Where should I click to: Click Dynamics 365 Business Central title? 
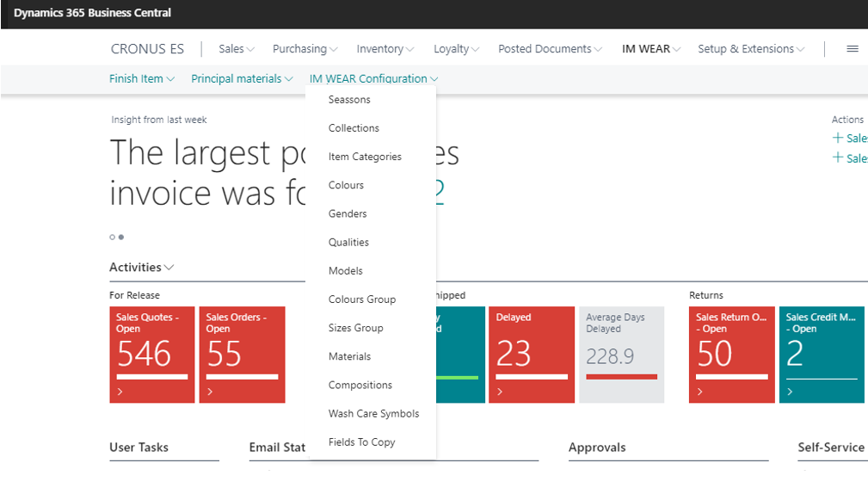92,13
